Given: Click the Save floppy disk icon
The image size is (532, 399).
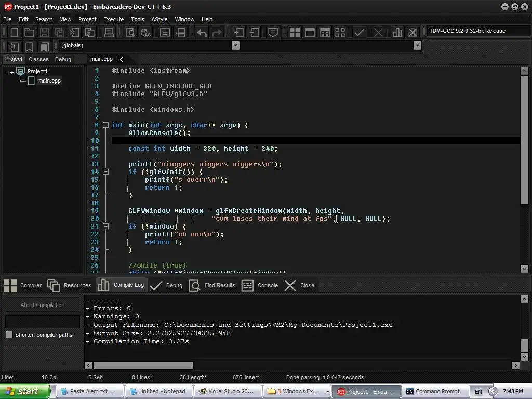Looking at the screenshot, I should [x=44, y=33].
